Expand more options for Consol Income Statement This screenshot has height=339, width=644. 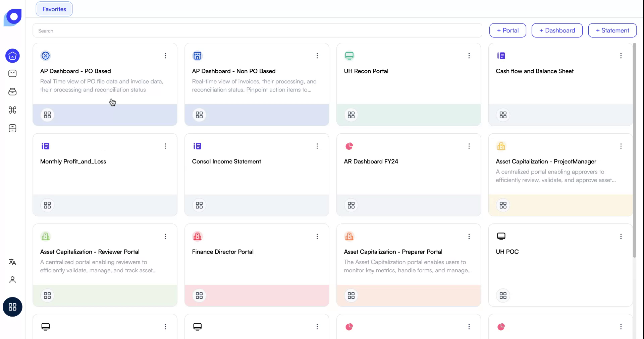pyautogui.click(x=317, y=146)
